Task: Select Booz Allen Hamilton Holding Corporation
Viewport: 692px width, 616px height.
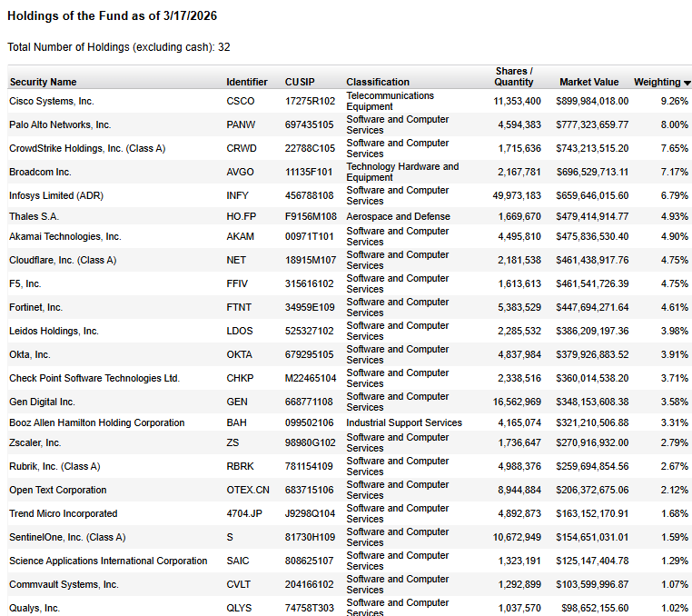Action: point(96,423)
